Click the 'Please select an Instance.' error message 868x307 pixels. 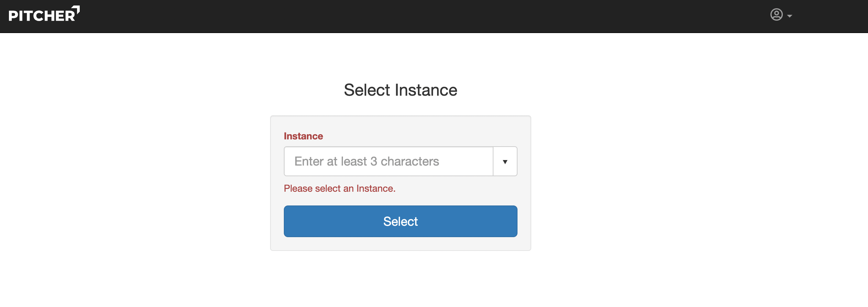pyautogui.click(x=339, y=189)
